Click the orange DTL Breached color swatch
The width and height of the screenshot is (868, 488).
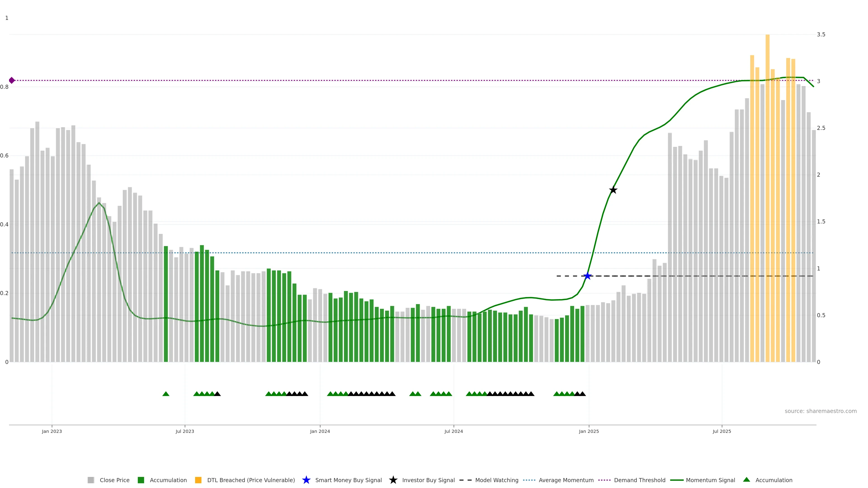198,480
